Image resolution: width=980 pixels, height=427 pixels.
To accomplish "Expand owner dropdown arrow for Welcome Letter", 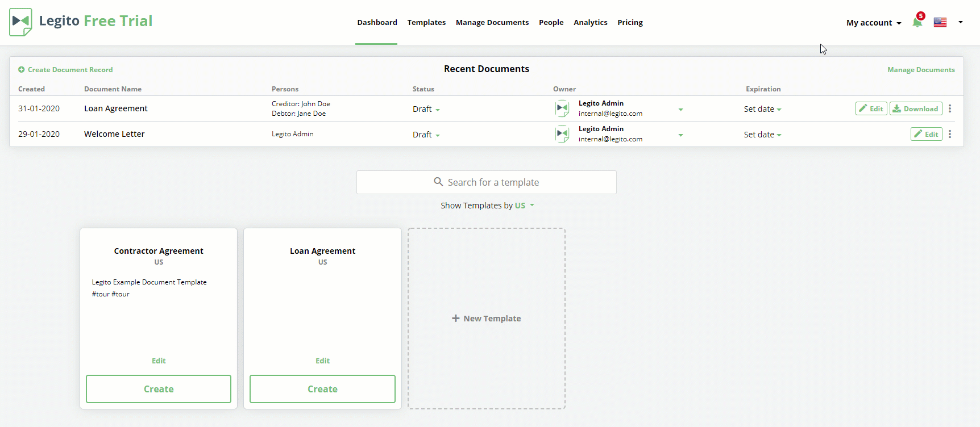I will pos(680,135).
